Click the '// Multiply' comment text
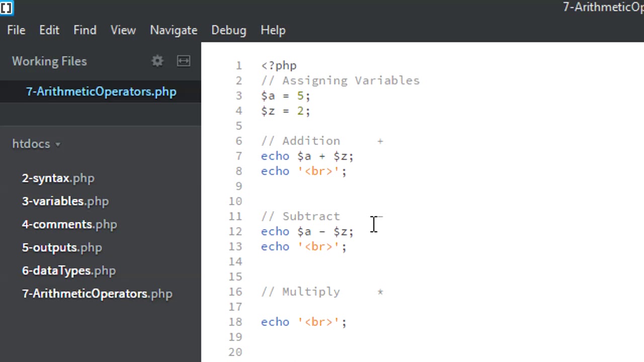 pos(300,292)
